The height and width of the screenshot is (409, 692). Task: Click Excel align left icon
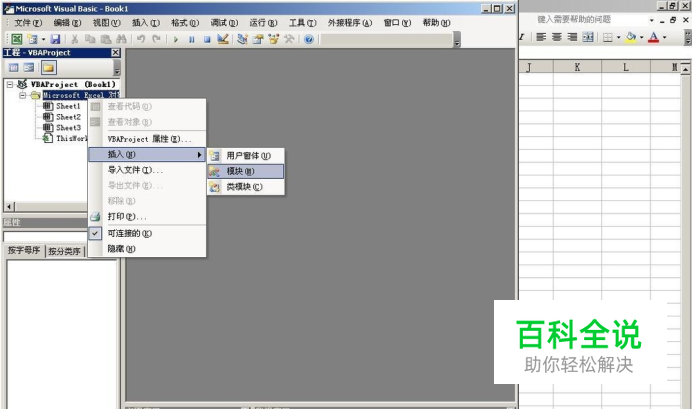(x=541, y=37)
